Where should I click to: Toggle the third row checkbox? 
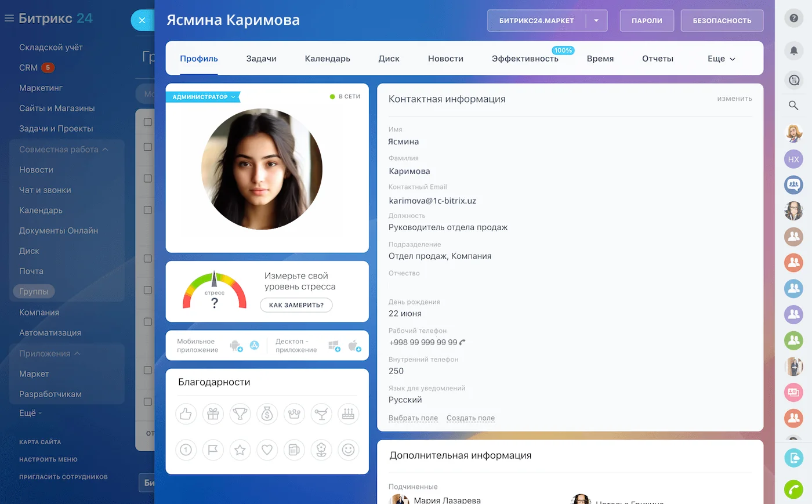(x=148, y=179)
